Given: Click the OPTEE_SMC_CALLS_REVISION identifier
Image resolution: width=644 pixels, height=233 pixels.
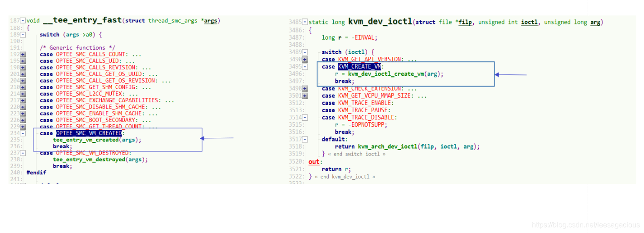Looking at the screenshot, I should (x=95, y=68).
